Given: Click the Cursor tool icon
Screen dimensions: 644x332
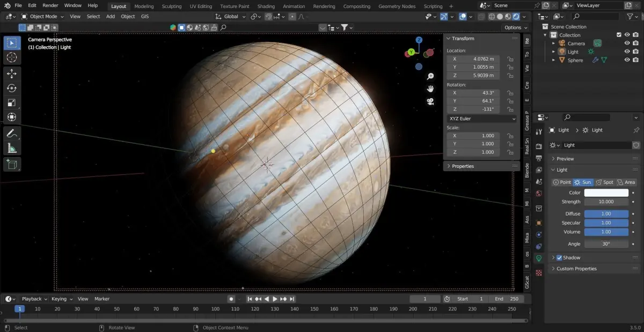Looking at the screenshot, I should click(x=12, y=57).
